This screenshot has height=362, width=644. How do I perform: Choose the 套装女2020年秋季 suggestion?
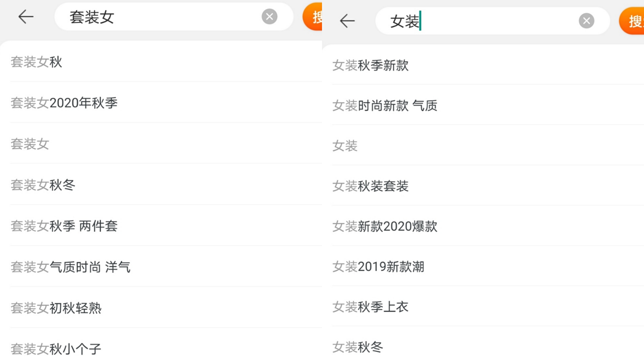pyautogui.click(x=64, y=103)
